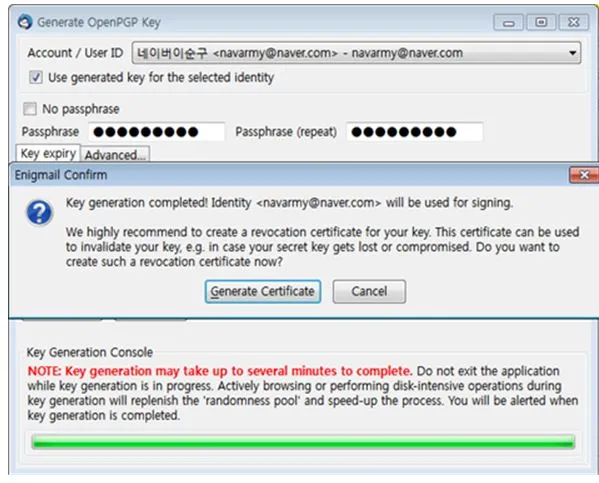Click the Account / User ID label
Screen dimensions: 599x483
[75, 53]
